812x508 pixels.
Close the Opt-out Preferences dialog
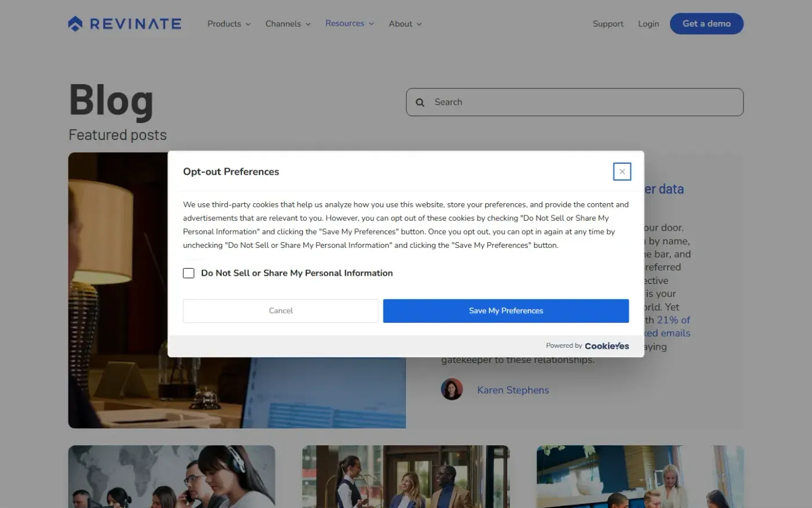pyautogui.click(x=622, y=171)
